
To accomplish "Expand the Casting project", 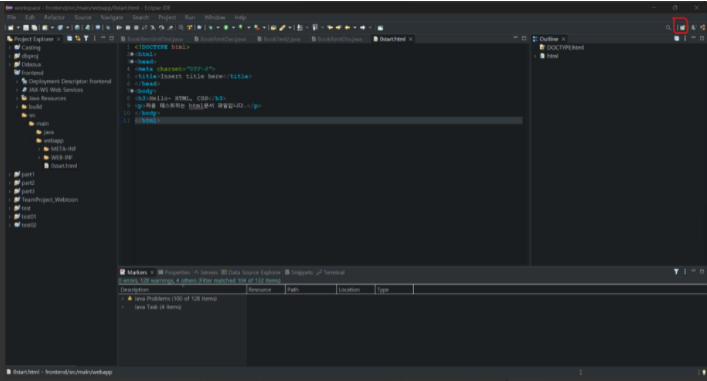I will tap(9, 47).
